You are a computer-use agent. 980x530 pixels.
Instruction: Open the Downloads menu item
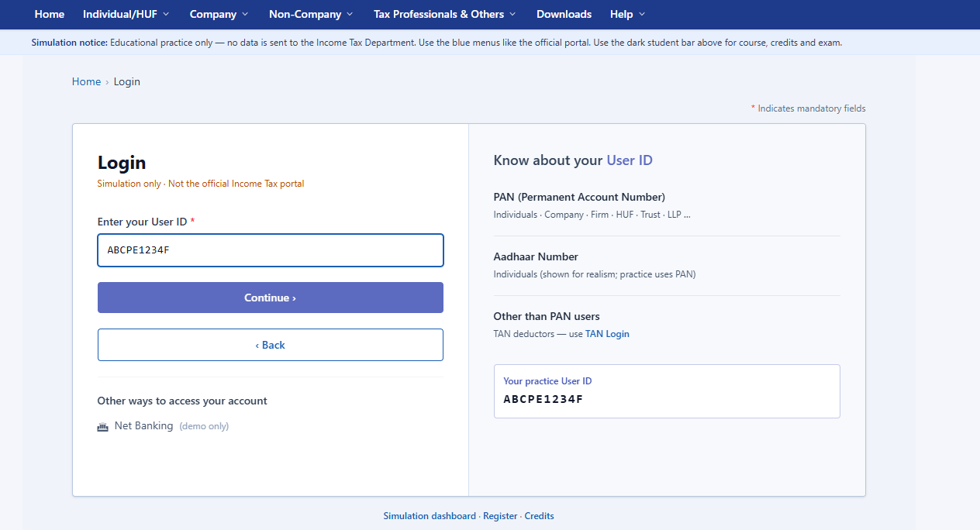coord(564,14)
